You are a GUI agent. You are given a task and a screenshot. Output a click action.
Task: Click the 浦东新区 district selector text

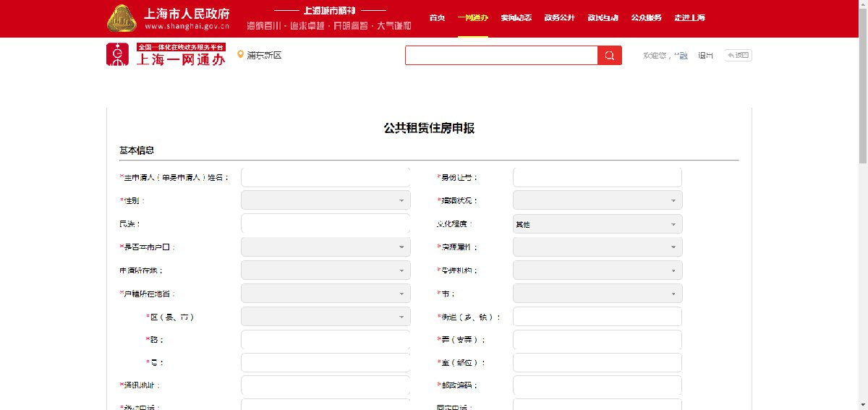click(x=263, y=55)
